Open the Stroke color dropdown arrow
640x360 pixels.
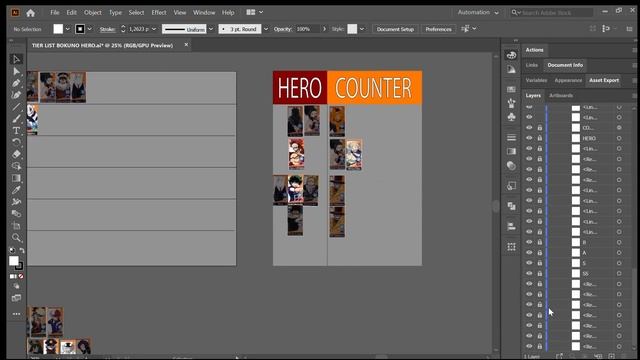click(x=90, y=29)
